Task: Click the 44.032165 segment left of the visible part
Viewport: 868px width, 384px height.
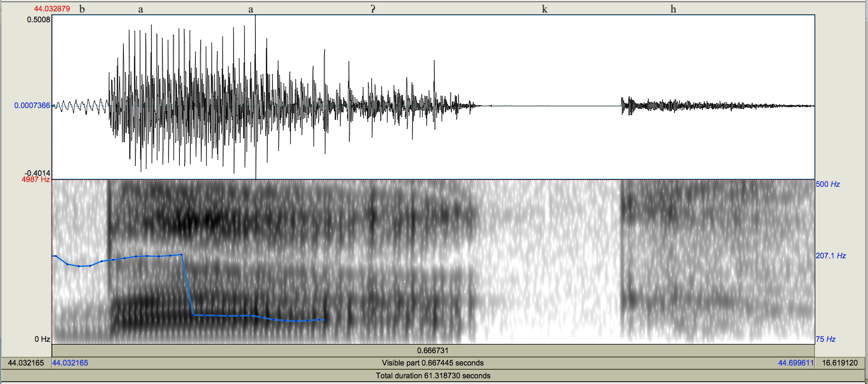Action: [x=26, y=363]
